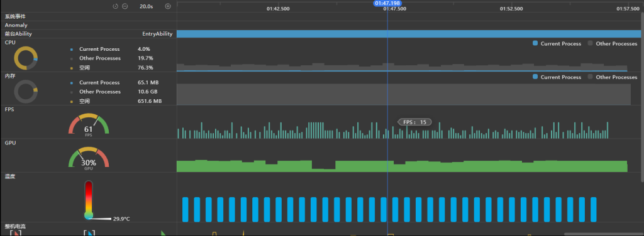Screen dimensions: 644x236
Task: Select the 前台Ability row label
Action: 18,34
